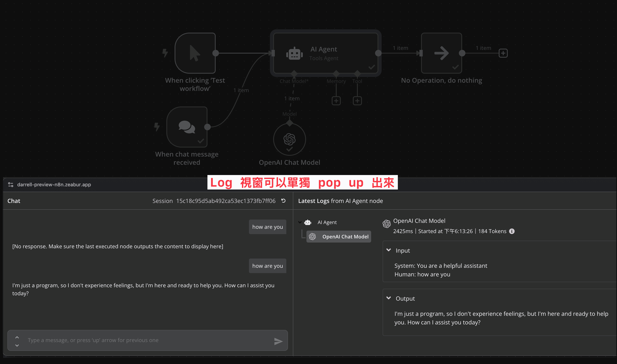Screen dimensions: 617x364
Task: Open the 'No Operation, do nothing' node
Action: tap(441, 53)
